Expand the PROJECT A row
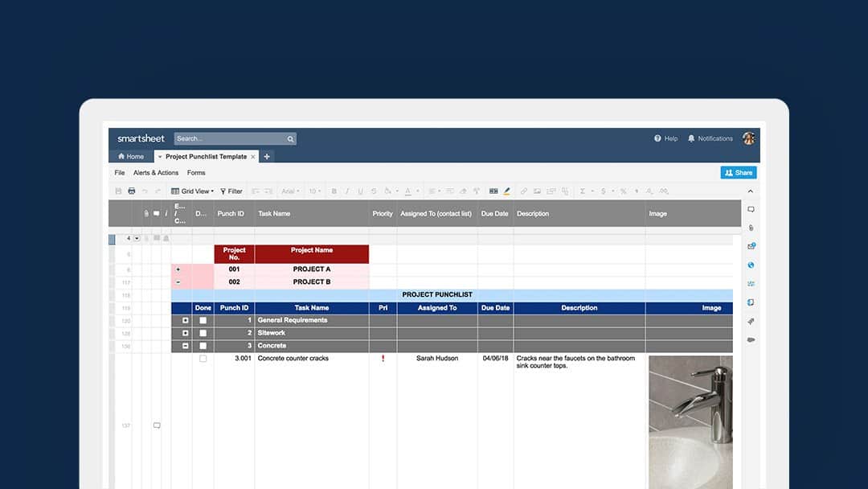The height and width of the screenshot is (489, 868). [178, 269]
